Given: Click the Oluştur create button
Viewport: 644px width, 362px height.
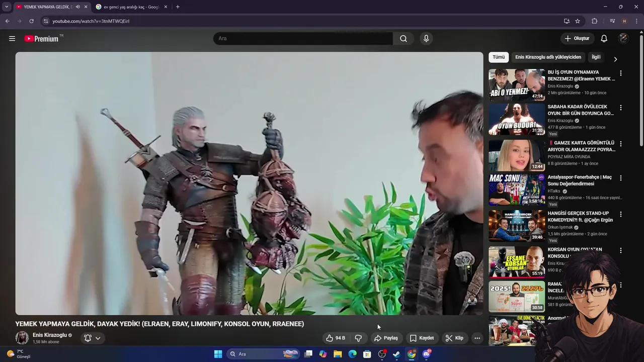Looking at the screenshot, I should click(x=577, y=39).
